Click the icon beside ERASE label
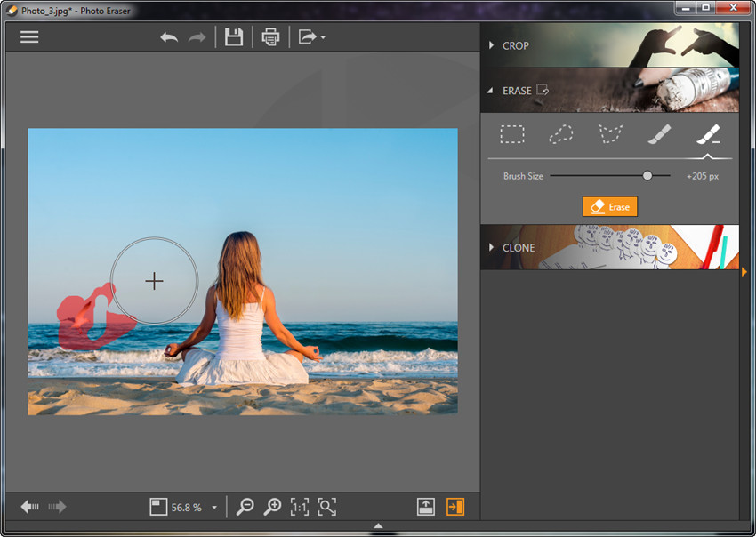 pyautogui.click(x=543, y=90)
